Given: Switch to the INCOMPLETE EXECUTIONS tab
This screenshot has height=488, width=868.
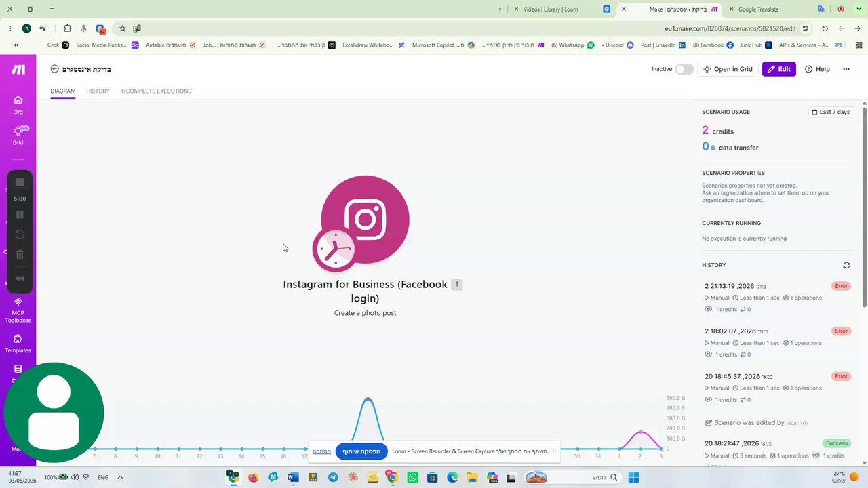Looking at the screenshot, I should [x=156, y=91].
